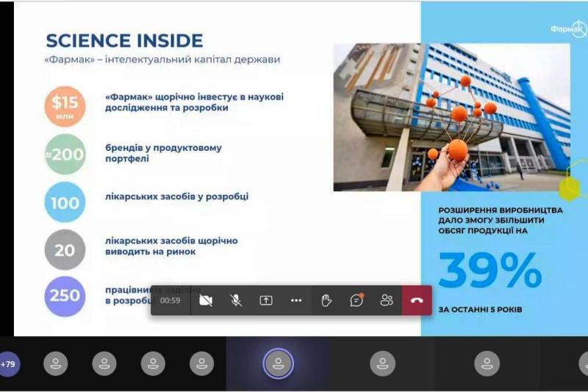Open the +79 overflow participants bubble
This screenshot has width=588, height=392.
[x=9, y=364]
